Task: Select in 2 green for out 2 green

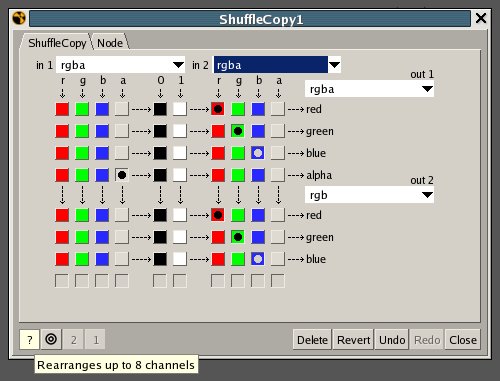Action: [238, 237]
